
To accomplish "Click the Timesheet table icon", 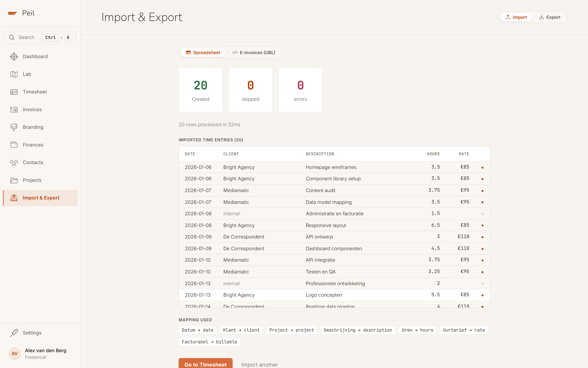I will (x=14, y=92).
